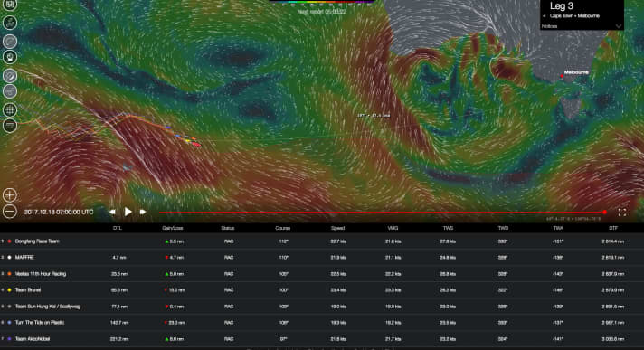
Task: Click the red timeline handle at the end
Action: pos(604,213)
